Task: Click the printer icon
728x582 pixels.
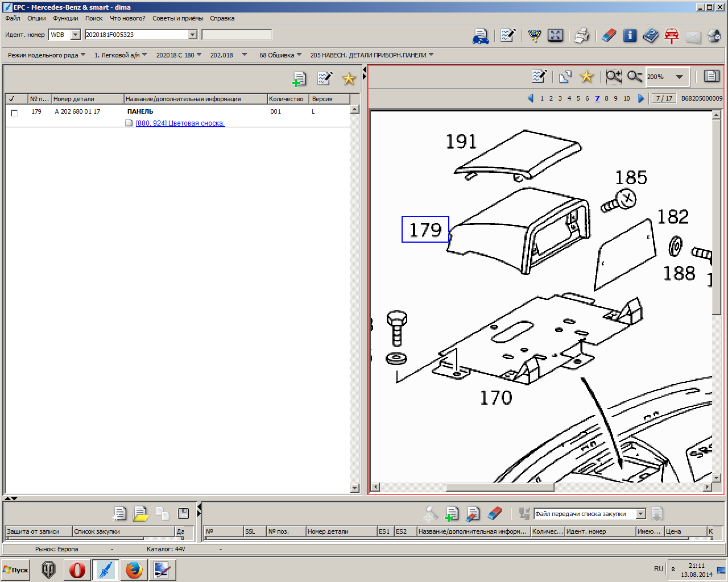Action: [581, 36]
